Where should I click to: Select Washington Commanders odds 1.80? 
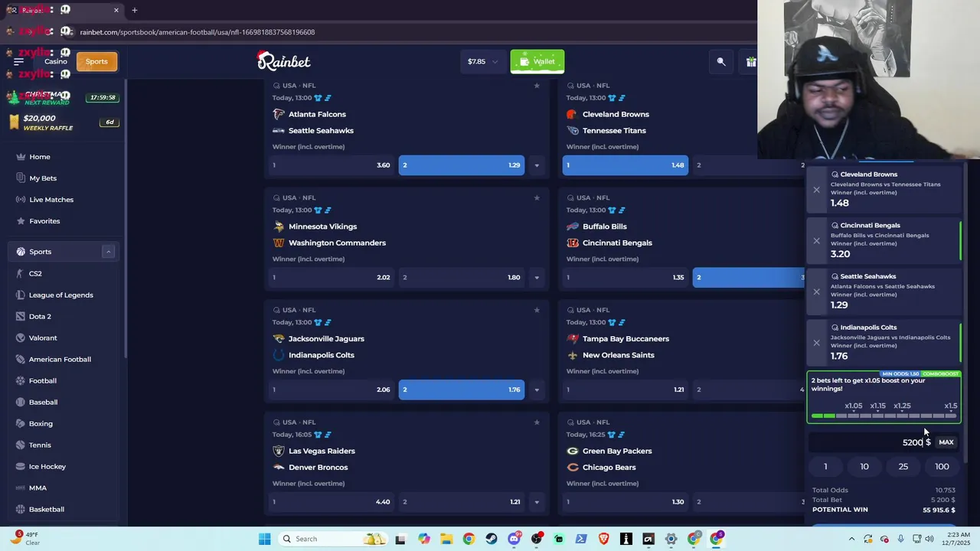coord(462,278)
